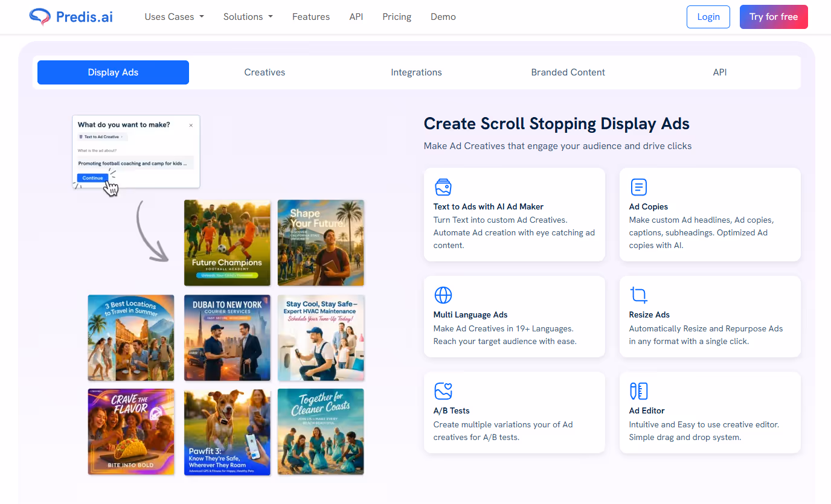This screenshot has width=831, height=504.
Task: Click the Predis.ai logo icon
Action: point(40,17)
